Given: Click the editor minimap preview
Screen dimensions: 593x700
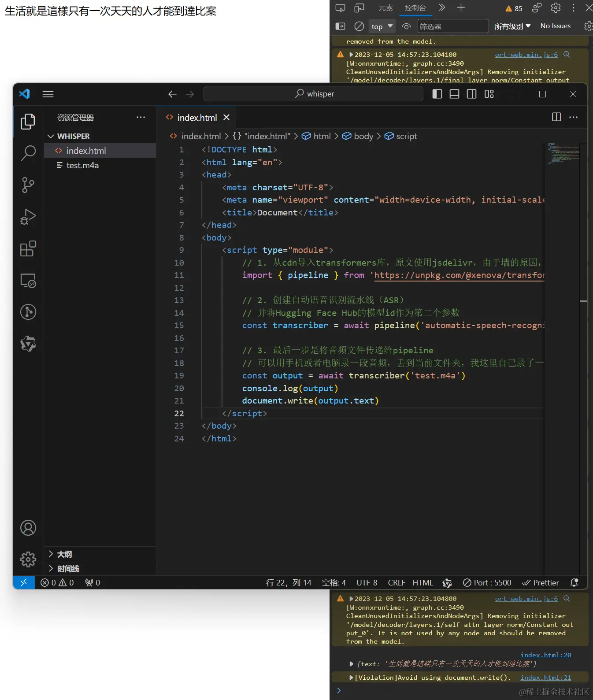Looking at the screenshot, I should point(563,154).
